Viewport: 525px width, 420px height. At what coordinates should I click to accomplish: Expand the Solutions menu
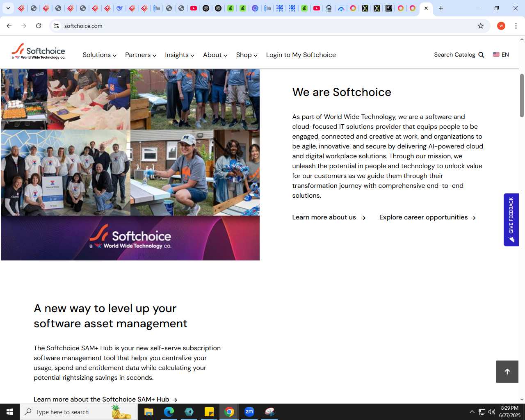tap(100, 55)
